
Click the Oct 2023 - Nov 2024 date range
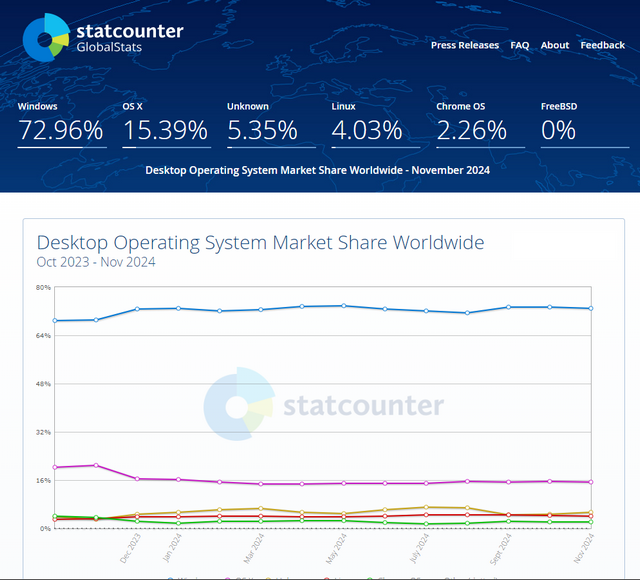(x=96, y=262)
